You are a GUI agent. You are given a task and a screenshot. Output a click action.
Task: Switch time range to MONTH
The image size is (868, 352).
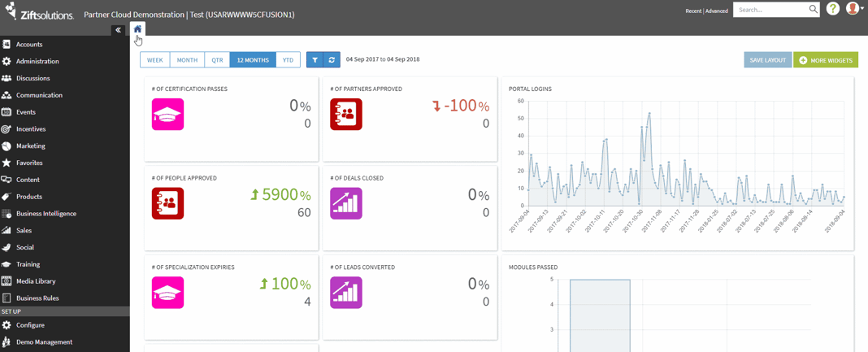pos(187,60)
